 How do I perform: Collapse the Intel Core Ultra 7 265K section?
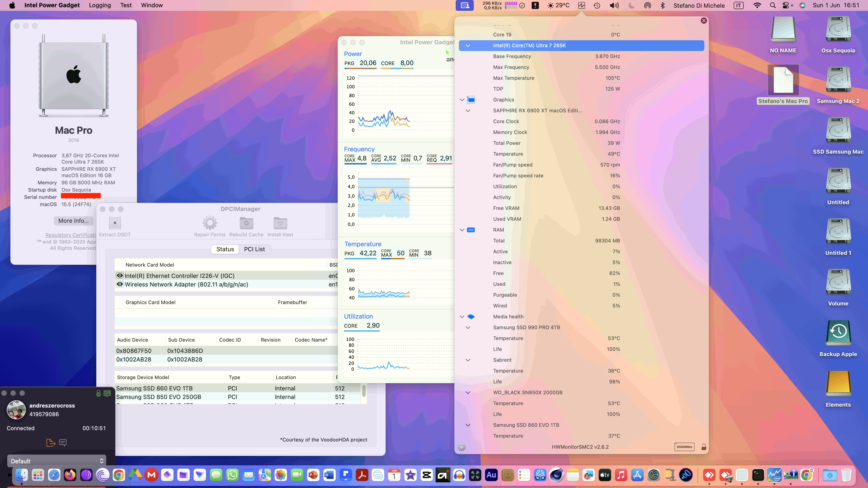468,45
